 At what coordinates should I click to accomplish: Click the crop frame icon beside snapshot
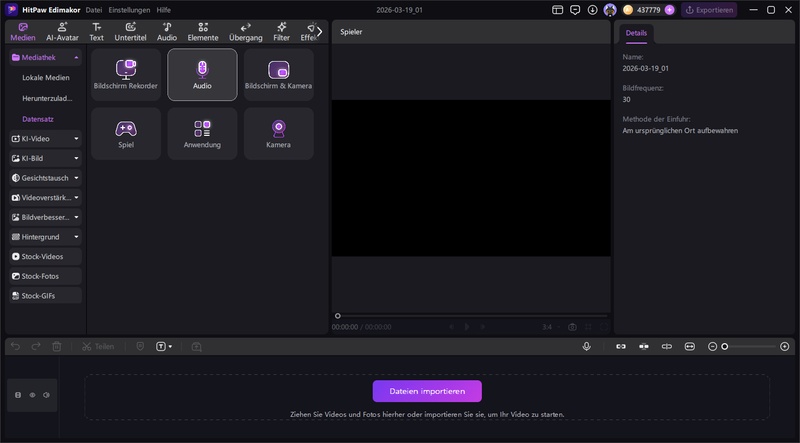tap(588, 327)
